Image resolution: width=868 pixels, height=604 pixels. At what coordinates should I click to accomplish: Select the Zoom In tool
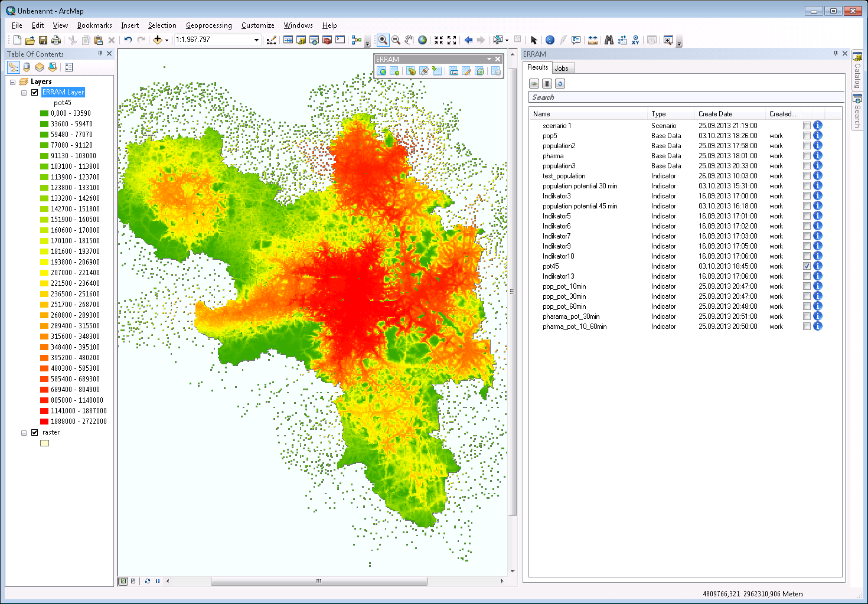(383, 40)
